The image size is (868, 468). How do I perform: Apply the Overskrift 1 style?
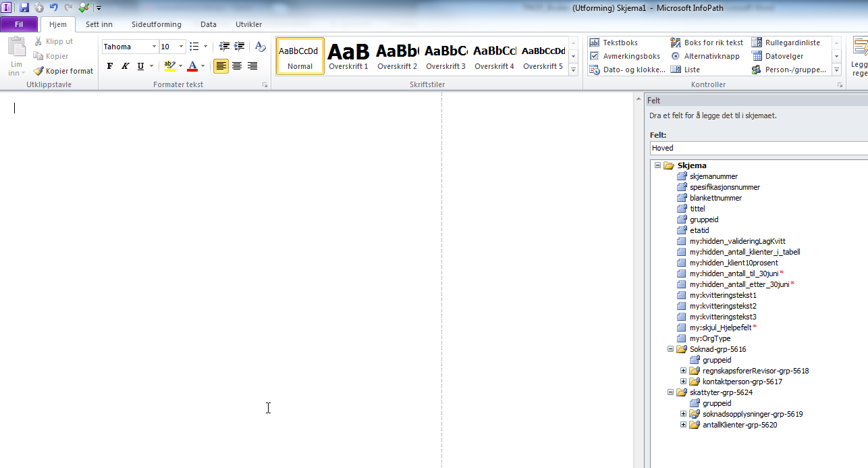[348, 56]
